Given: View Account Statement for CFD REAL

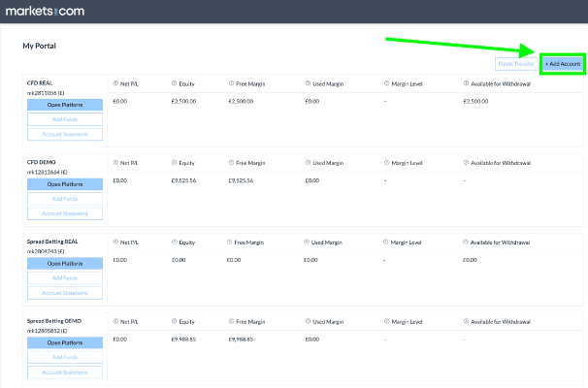Looking at the screenshot, I should click(65, 134).
